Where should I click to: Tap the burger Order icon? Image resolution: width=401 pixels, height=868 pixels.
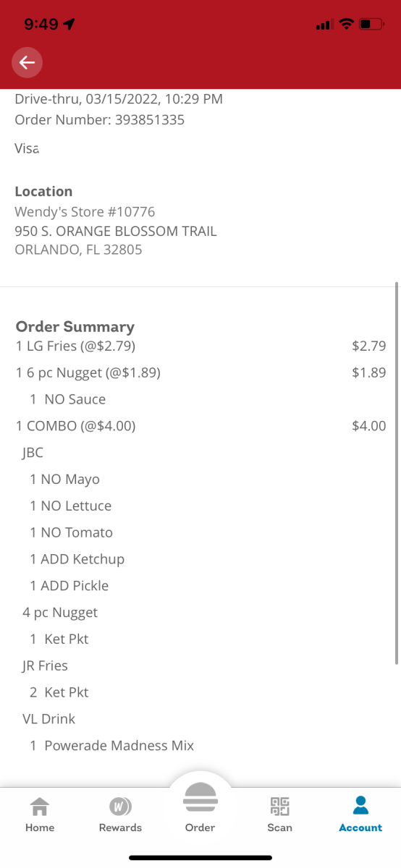(x=200, y=799)
